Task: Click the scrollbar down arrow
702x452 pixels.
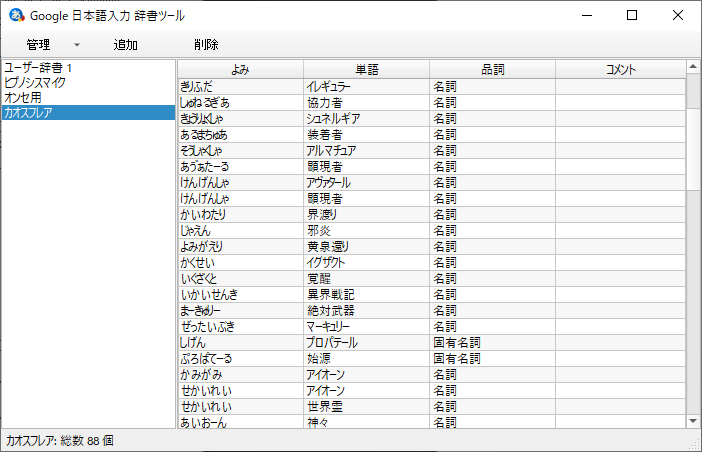Action: tap(693, 421)
